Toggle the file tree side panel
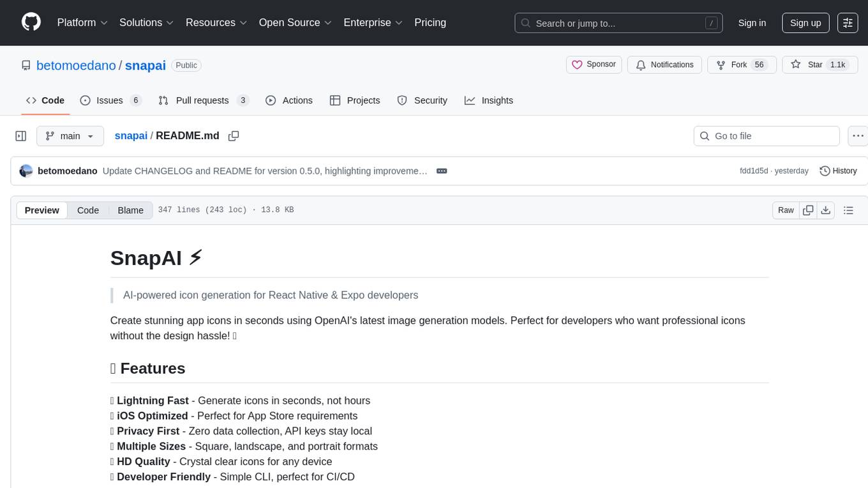The width and height of the screenshot is (868, 488). coord(21,136)
